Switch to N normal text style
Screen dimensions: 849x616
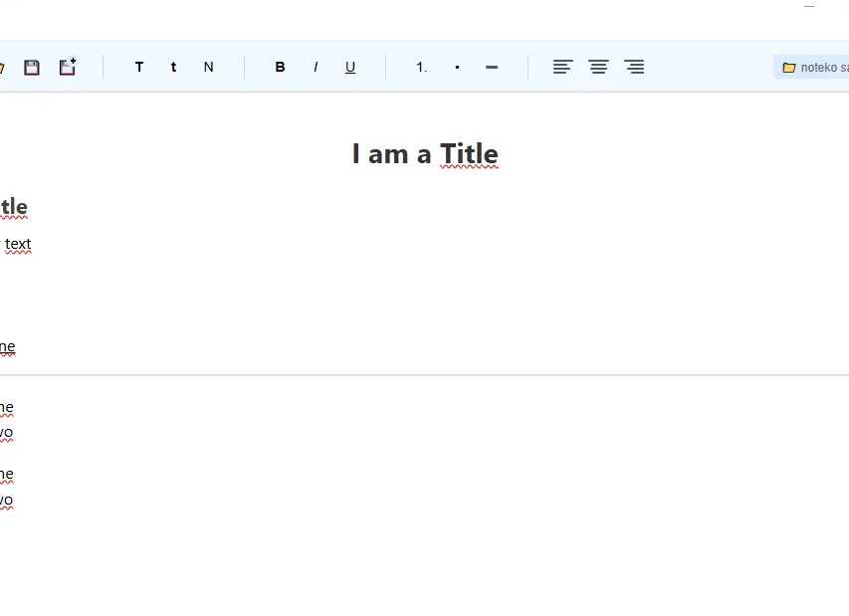(208, 67)
